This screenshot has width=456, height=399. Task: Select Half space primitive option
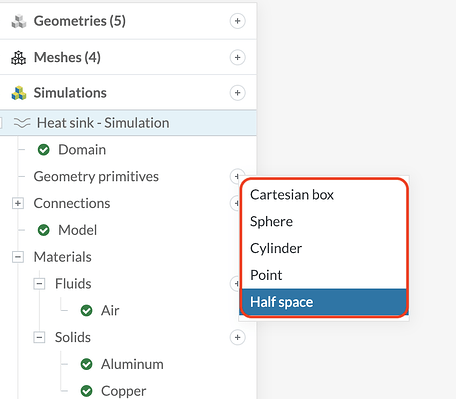tap(324, 302)
